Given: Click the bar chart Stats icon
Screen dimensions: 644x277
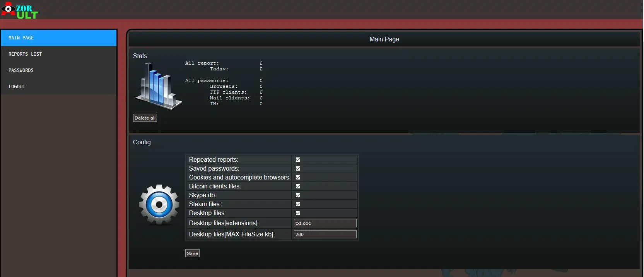Looking at the screenshot, I should [x=158, y=86].
